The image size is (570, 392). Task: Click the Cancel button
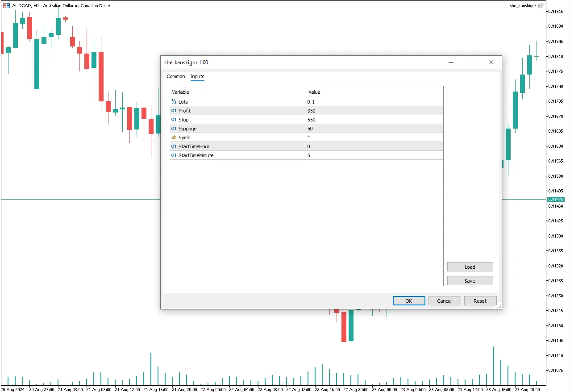click(444, 301)
